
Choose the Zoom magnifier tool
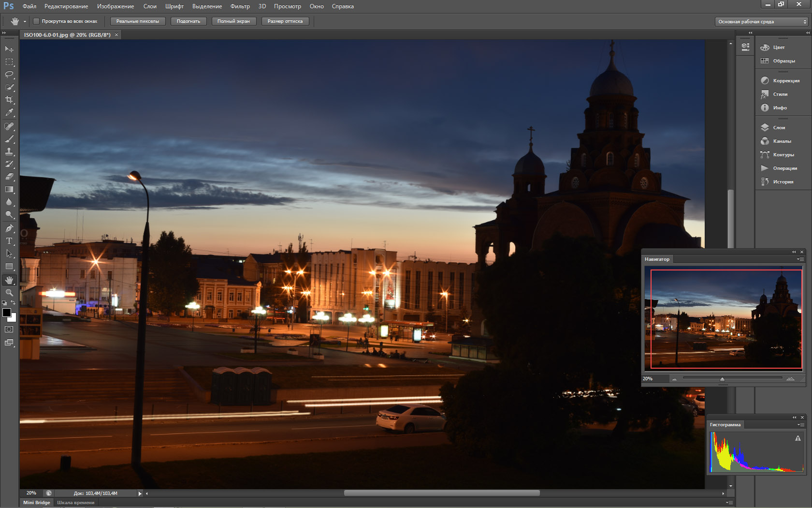point(9,293)
